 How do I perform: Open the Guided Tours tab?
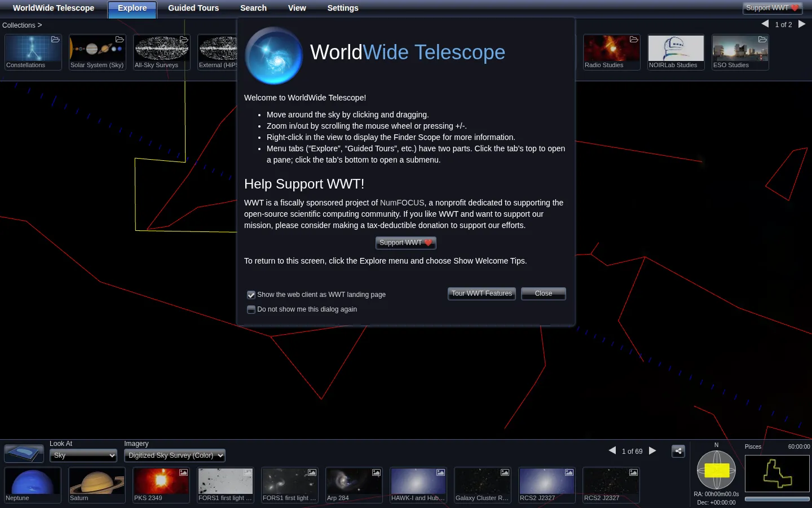(x=193, y=8)
